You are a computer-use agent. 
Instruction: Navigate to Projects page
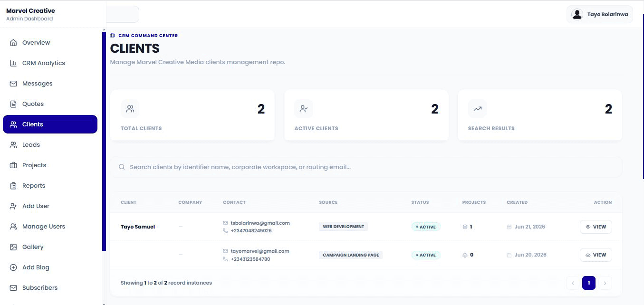50,165
